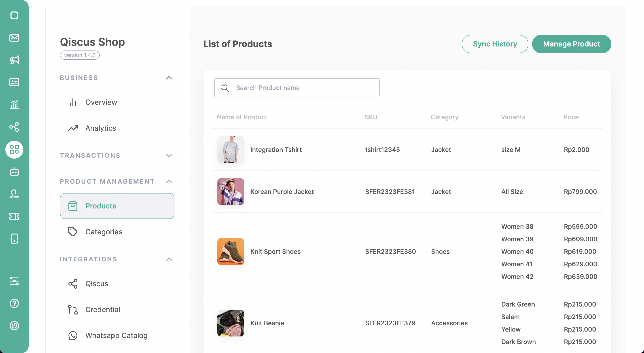Viewport: 644px width, 353px height.
Task: Select Whatsapp Catalog integration
Action: pyautogui.click(x=116, y=335)
